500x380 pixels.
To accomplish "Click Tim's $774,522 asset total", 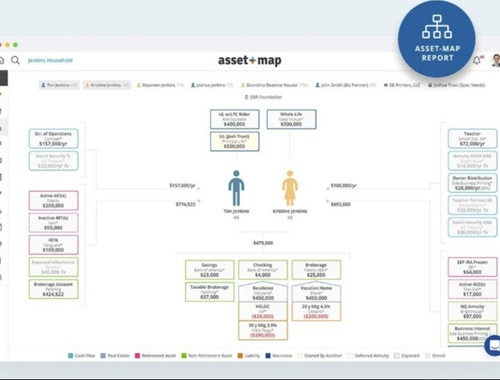I will 185,204.
